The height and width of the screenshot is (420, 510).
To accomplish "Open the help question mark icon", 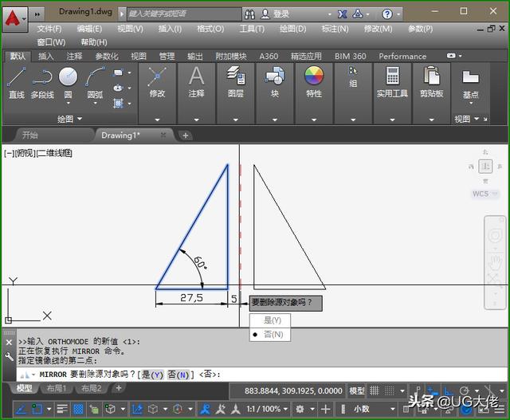I will tap(387, 14).
